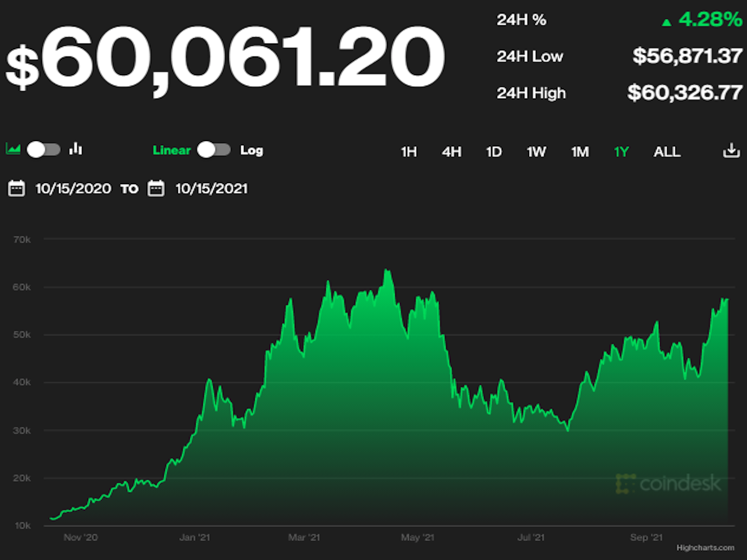Switch to the 1H time range
The image size is (747, 560).
click(x=409, y=152)
